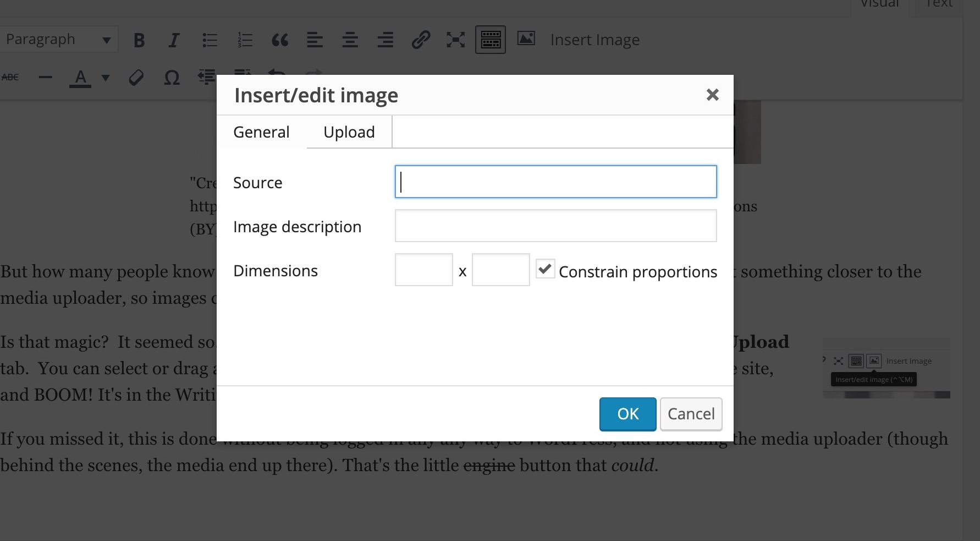The image size is (980, 541).
Task: Enter distraction-free fullscreen mode
Action: (455, 40)
